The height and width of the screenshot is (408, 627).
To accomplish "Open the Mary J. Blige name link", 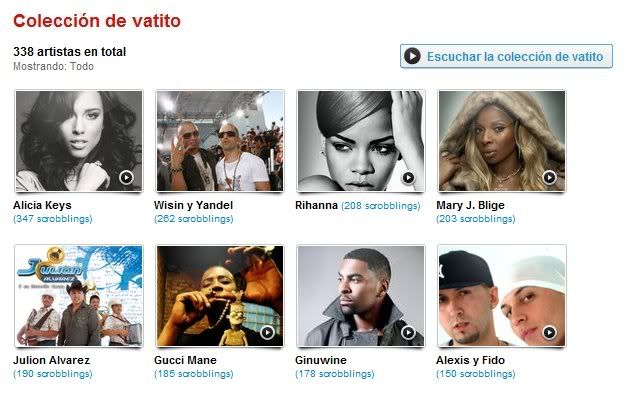I will (470, 205).
